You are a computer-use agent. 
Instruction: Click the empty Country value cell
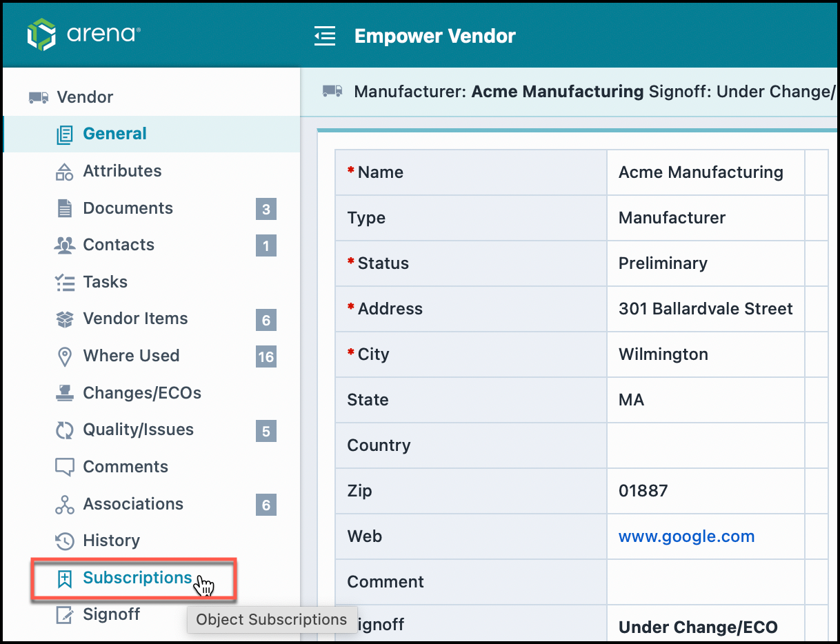[x=706, y=445]
